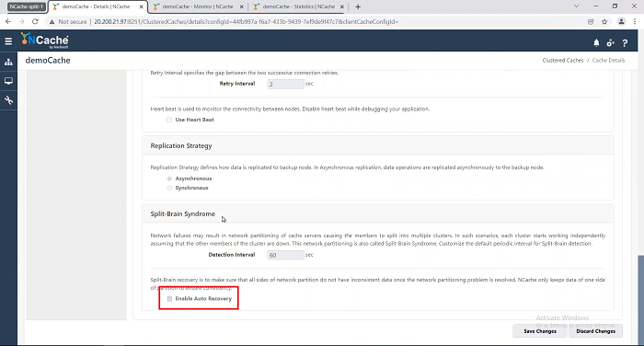This screenshot has width=644, height=346.
Task: Open the hamburger navigation menu
Action: (x=8, y=41)
